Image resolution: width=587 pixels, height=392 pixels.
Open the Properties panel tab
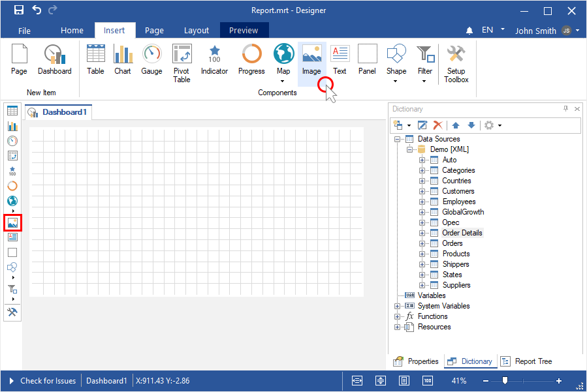416,361
